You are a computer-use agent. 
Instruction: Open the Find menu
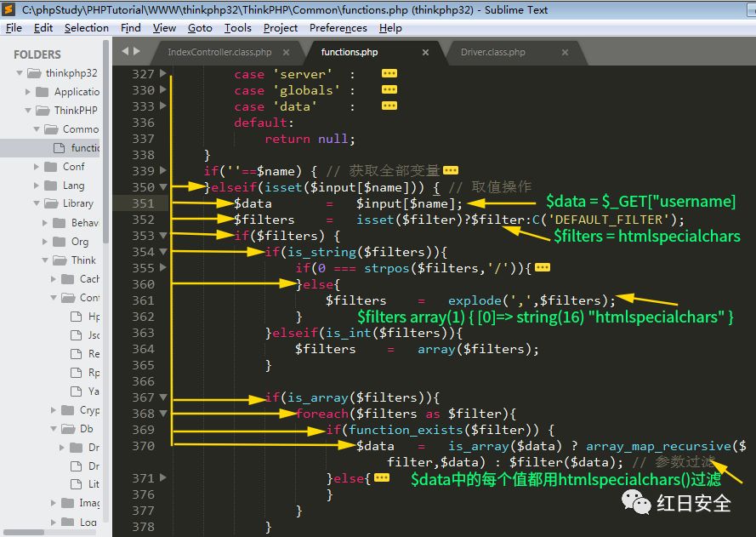point(130,28)
